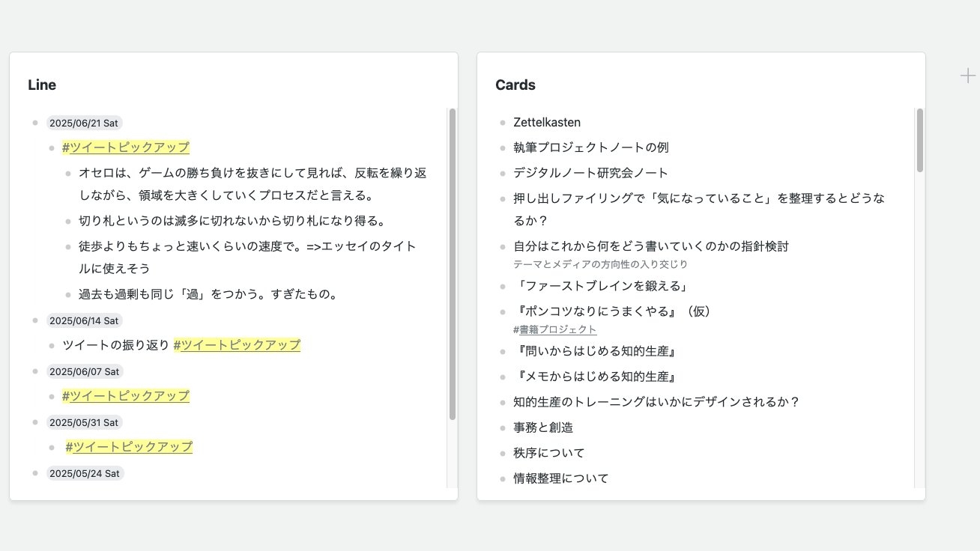
Task: Select the Line panel title
Action: [41, 85]
